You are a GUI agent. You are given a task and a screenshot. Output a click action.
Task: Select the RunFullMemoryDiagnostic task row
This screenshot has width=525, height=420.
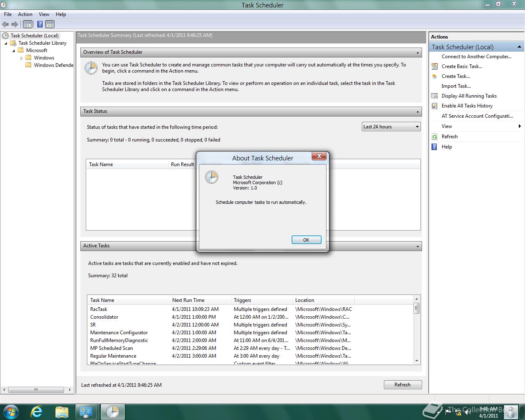coord(250,340)
